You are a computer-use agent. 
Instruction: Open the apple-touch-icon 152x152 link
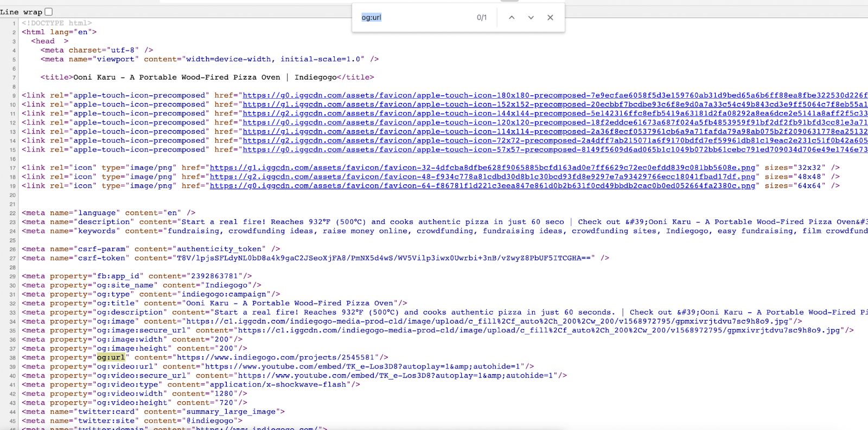[555, 105]
